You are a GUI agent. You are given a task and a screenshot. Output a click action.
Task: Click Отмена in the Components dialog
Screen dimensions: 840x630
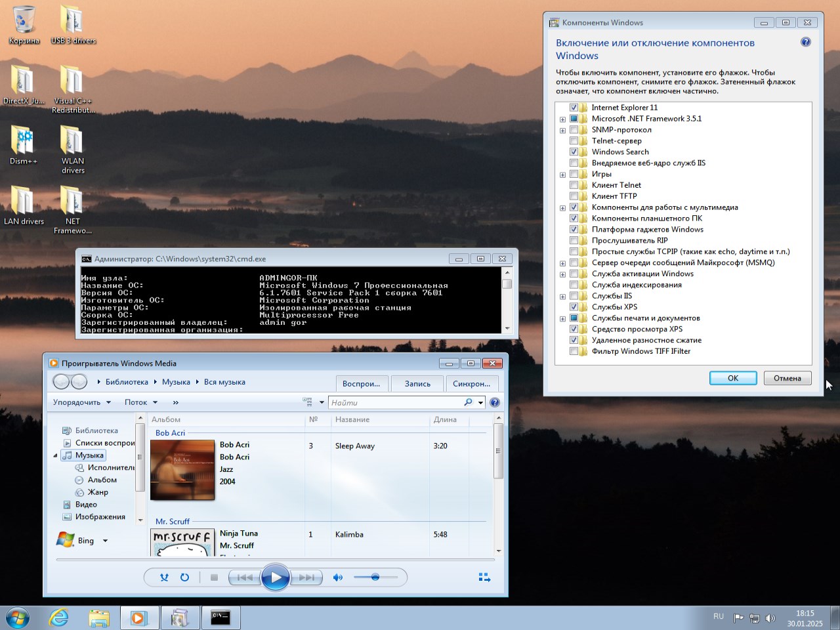pyautogui.click(x=787, y=378)
